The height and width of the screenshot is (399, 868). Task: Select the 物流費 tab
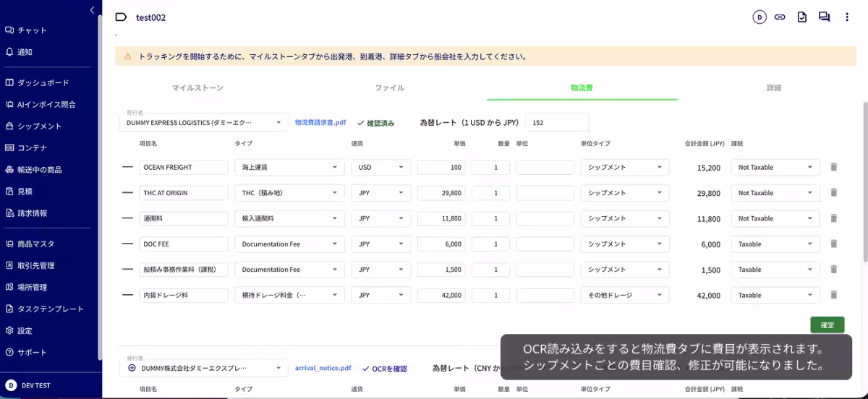[x=582, y=87]
